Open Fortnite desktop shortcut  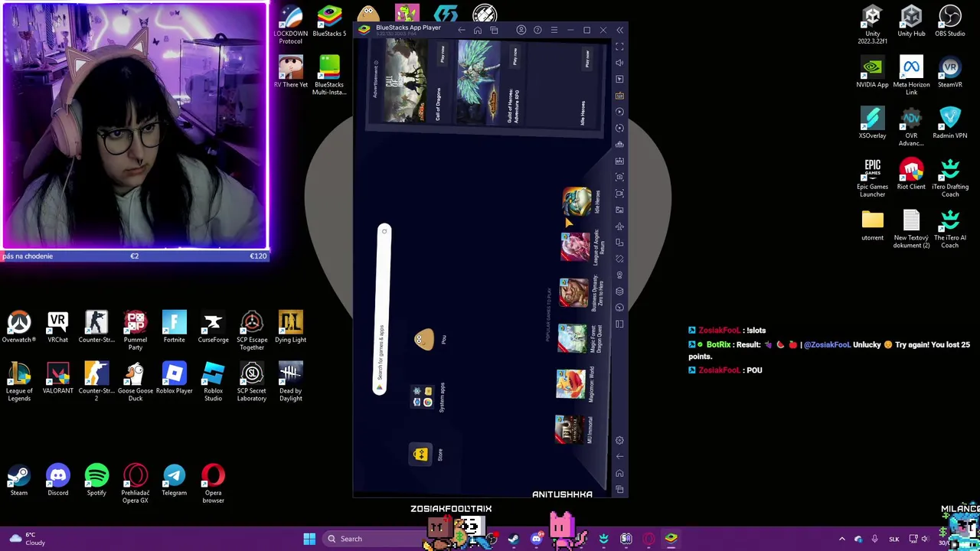pos(174,327)
